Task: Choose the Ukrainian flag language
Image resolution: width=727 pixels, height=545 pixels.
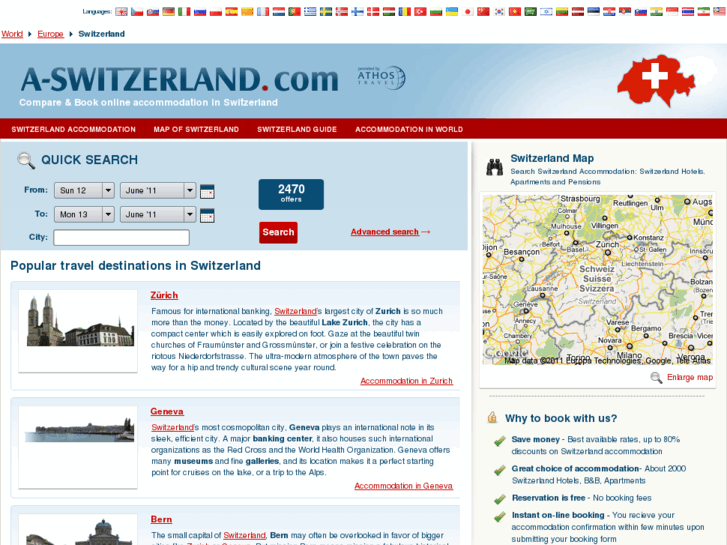Action: click(452, 12)
